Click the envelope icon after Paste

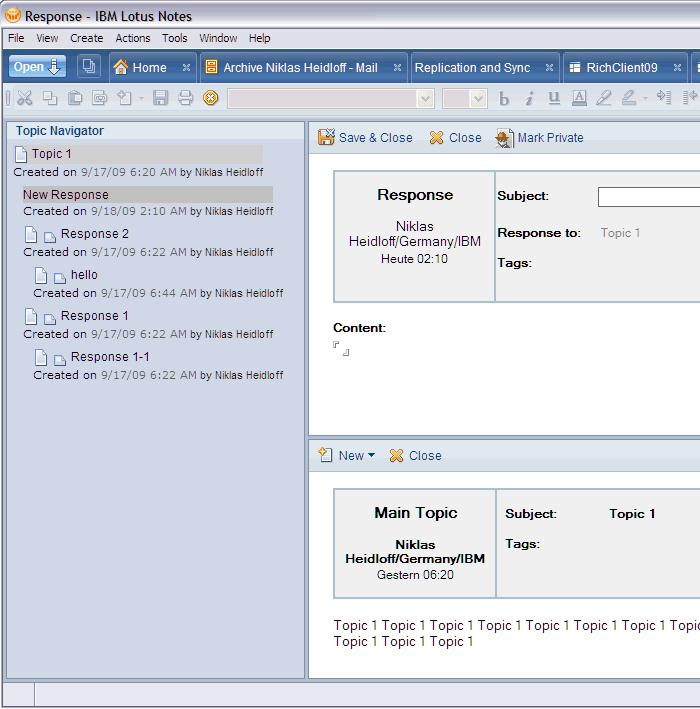pyautogui.click(x=99, y=98)
